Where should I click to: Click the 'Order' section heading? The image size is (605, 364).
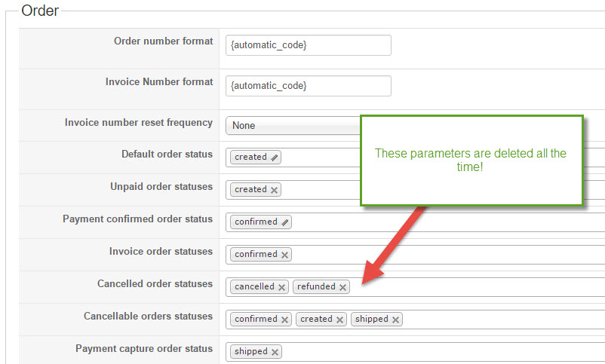[x=40, y=11]
